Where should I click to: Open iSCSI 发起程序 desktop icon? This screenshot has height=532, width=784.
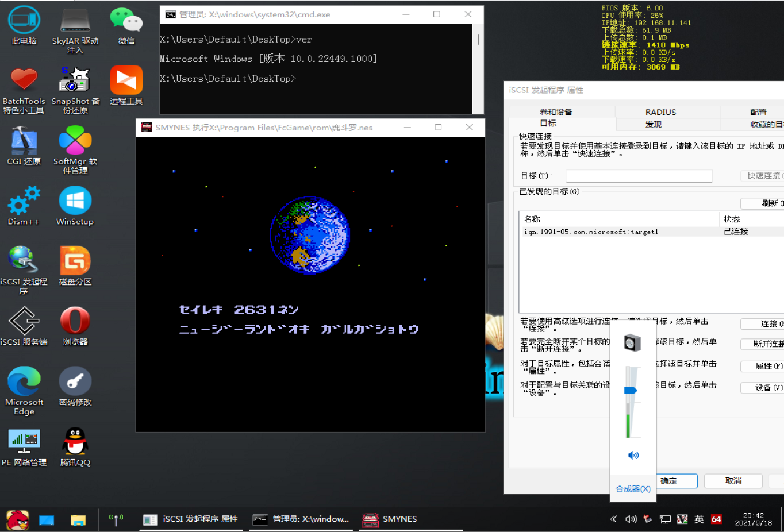[24, 271]
